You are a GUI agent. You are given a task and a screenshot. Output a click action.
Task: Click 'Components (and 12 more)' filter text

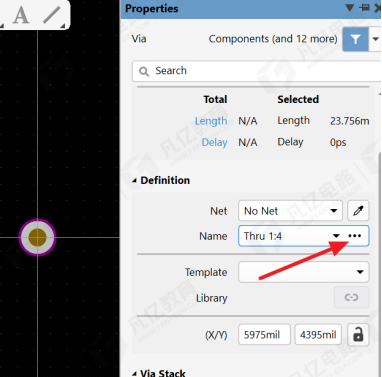pos(273,39)
